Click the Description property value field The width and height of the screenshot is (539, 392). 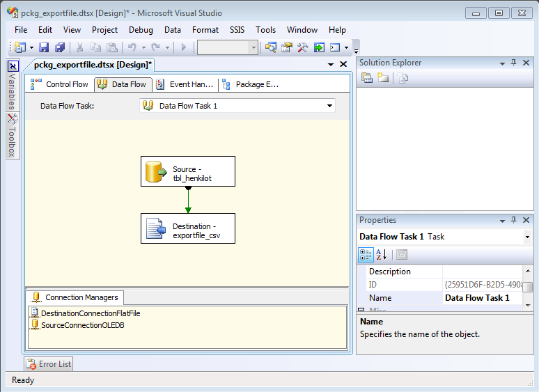[x=483, y=272]
